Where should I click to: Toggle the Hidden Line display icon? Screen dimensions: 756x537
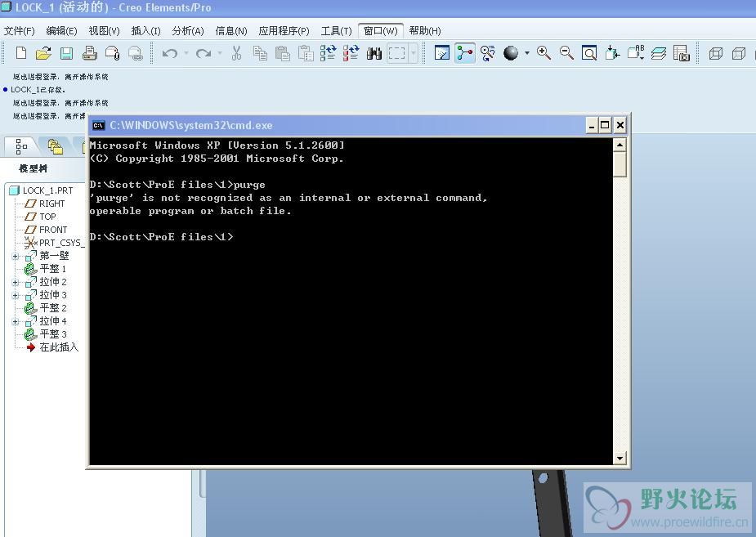pos(739,53)
